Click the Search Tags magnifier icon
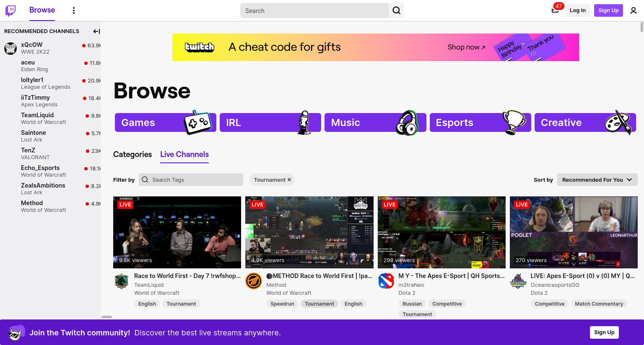644x345 pixels. (x=145, y=180)
